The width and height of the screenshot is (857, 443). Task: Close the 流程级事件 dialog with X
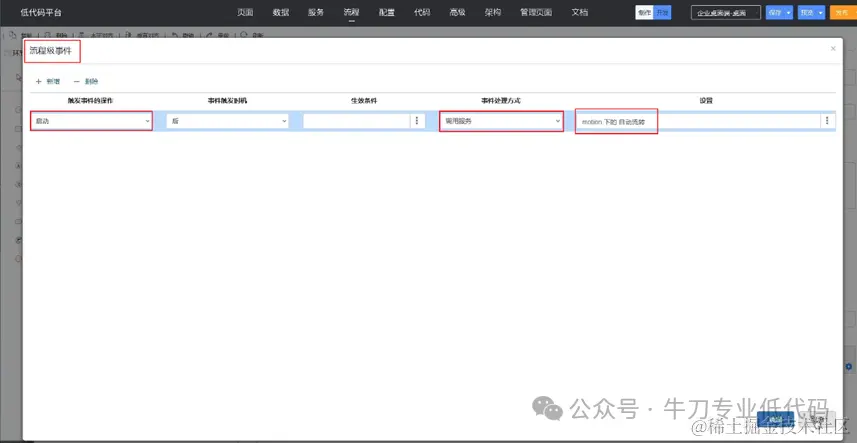coord(833,49)
